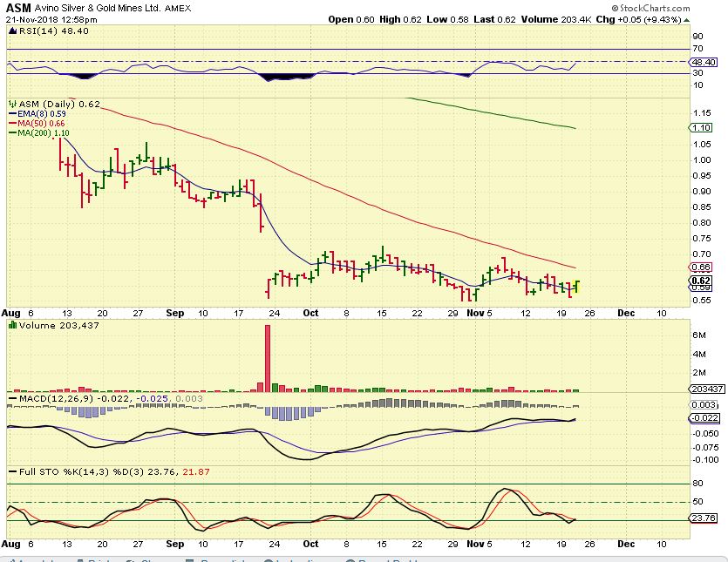Click the 1.00 price axis label
Viewport: 728px width, 562px height.
[701, 160]
